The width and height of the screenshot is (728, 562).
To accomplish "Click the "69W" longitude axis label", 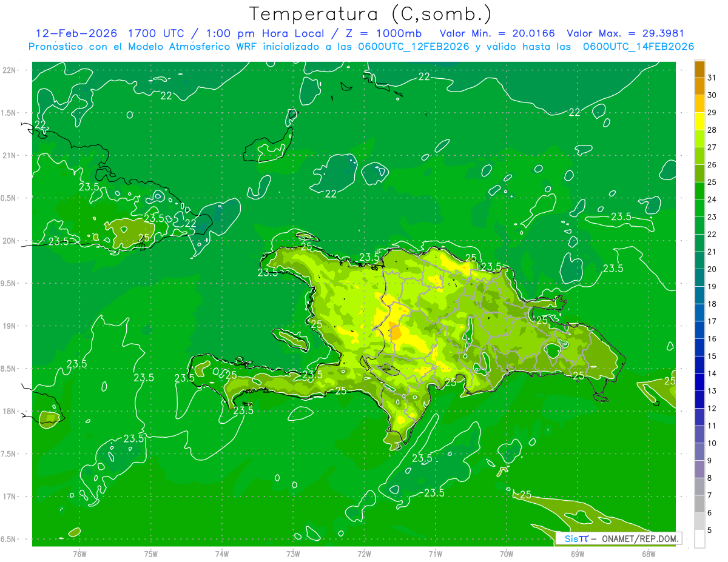I will pyautogui.click(x=578, y=554).
